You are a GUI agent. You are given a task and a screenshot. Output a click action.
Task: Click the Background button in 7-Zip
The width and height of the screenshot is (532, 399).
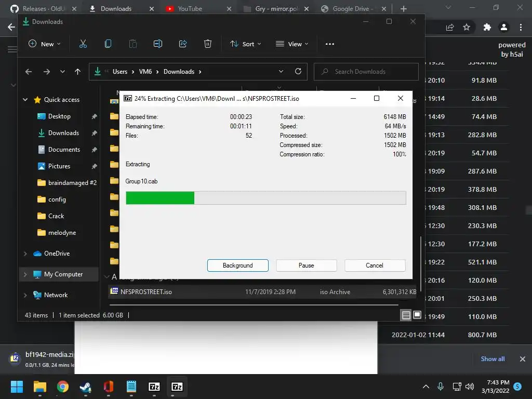coord(238,265)
